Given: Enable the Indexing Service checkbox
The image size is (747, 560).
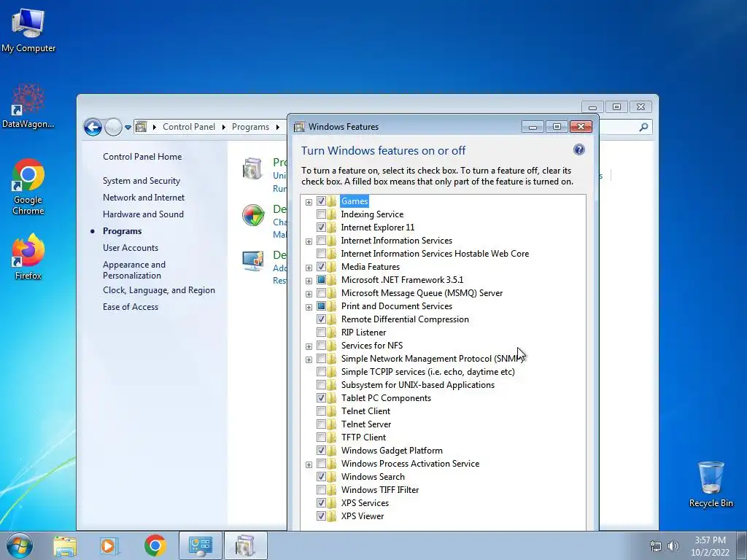Looking at the screenshot, I should pos(321,214).
